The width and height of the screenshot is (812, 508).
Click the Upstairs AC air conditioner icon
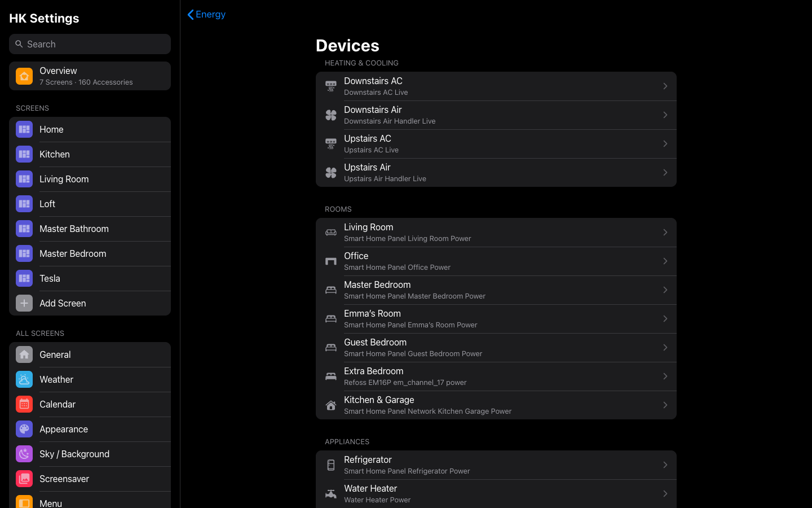(331, 144)
